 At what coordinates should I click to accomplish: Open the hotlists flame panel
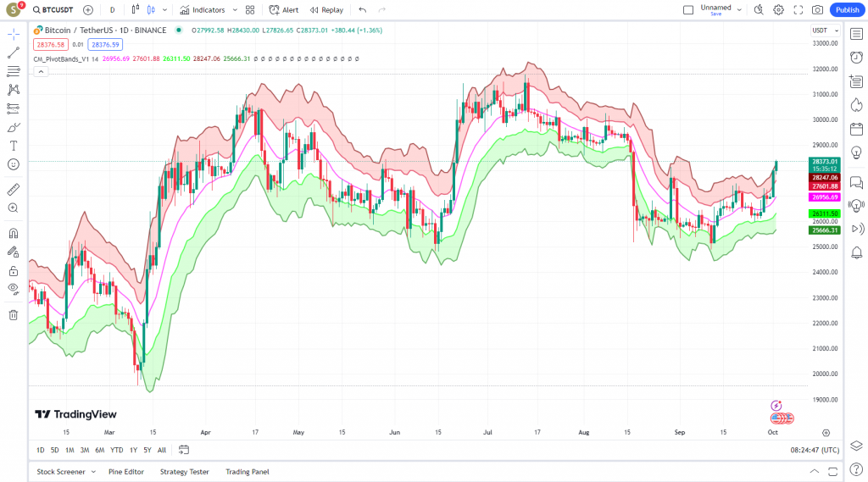point(856,105)
